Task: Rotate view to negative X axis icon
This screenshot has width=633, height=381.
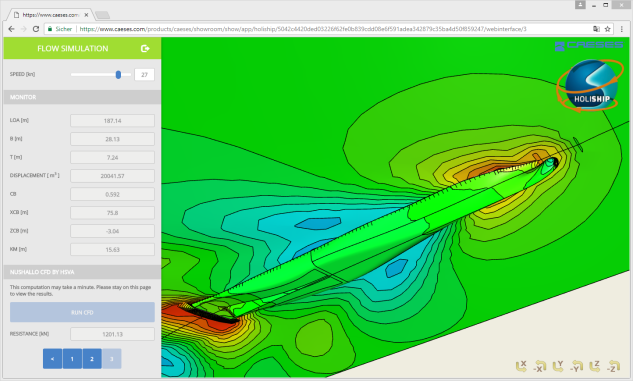Action: 540,366
